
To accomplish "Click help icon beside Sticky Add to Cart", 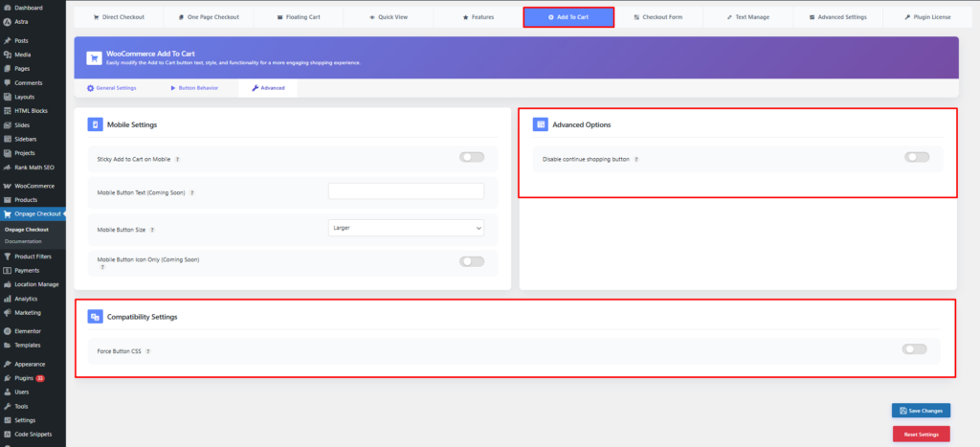I will (178, 159).
